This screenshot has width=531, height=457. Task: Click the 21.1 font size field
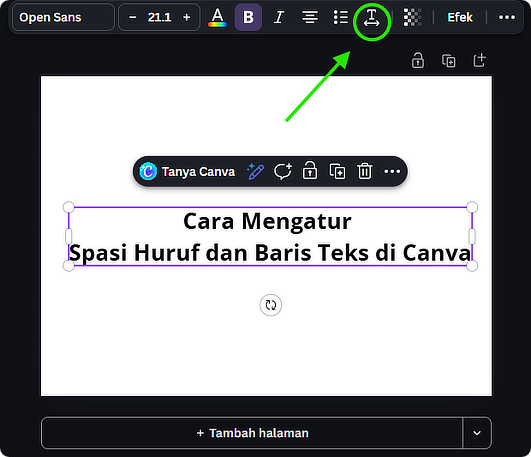[159, 17]
